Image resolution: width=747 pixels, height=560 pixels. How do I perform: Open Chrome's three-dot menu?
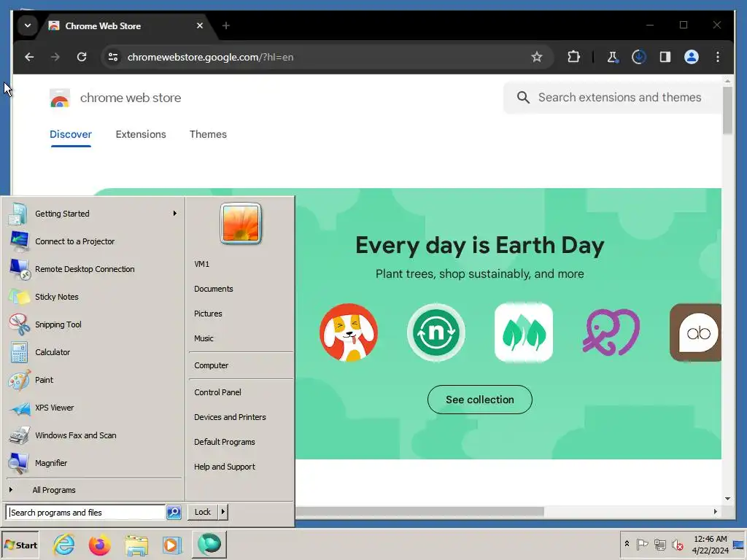coord(718,57)
